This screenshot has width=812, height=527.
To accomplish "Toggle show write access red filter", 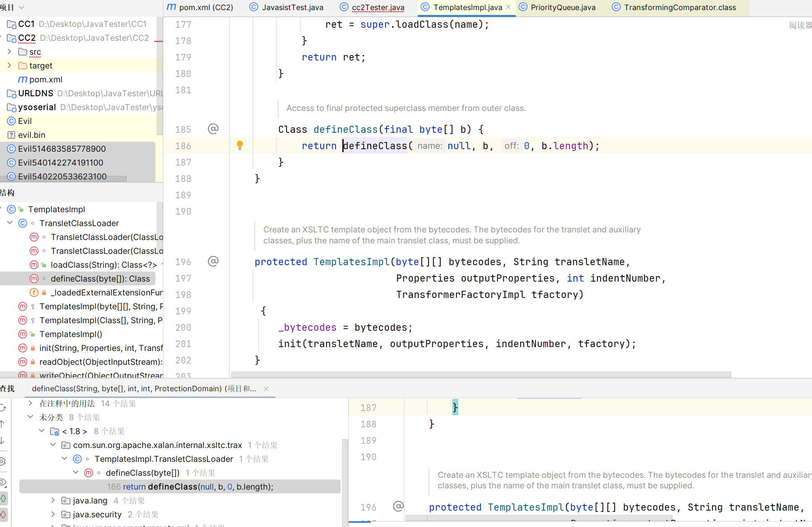I will pyautogui.click(x=3, y=514).
